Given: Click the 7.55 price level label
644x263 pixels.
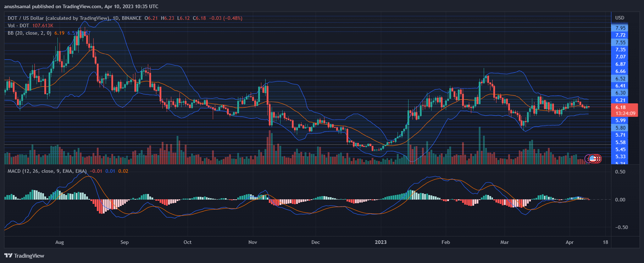Looking at the screenshot, I should click(x=620, y=42).
